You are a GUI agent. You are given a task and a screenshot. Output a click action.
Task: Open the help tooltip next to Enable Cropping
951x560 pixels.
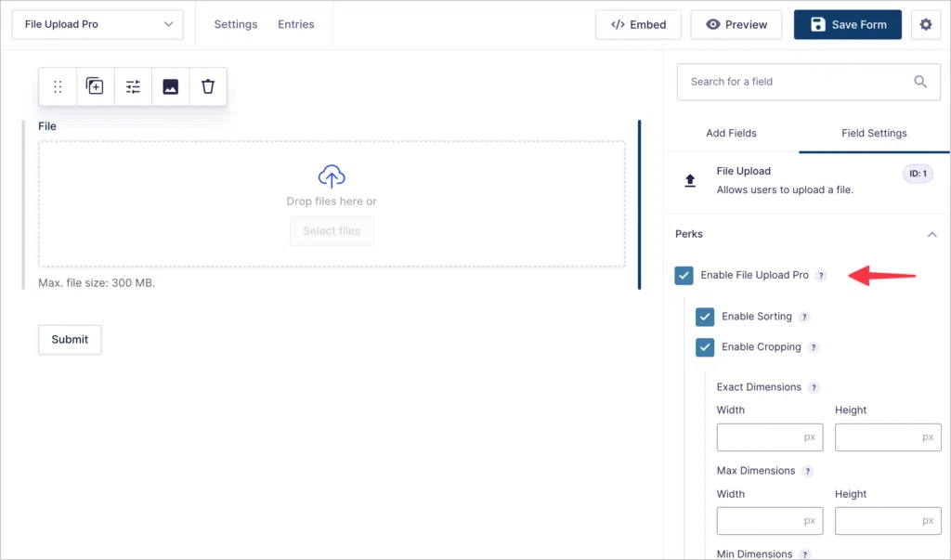[814, 347]
